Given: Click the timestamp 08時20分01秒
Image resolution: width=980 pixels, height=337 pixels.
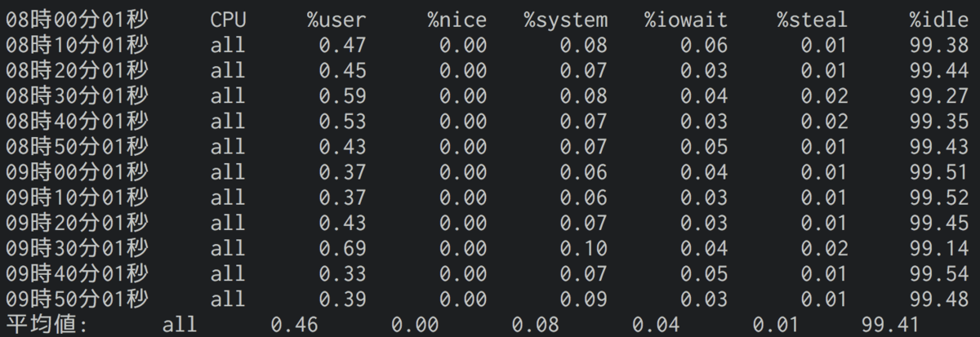Looking at the screenshot, I should pos(77,71).
